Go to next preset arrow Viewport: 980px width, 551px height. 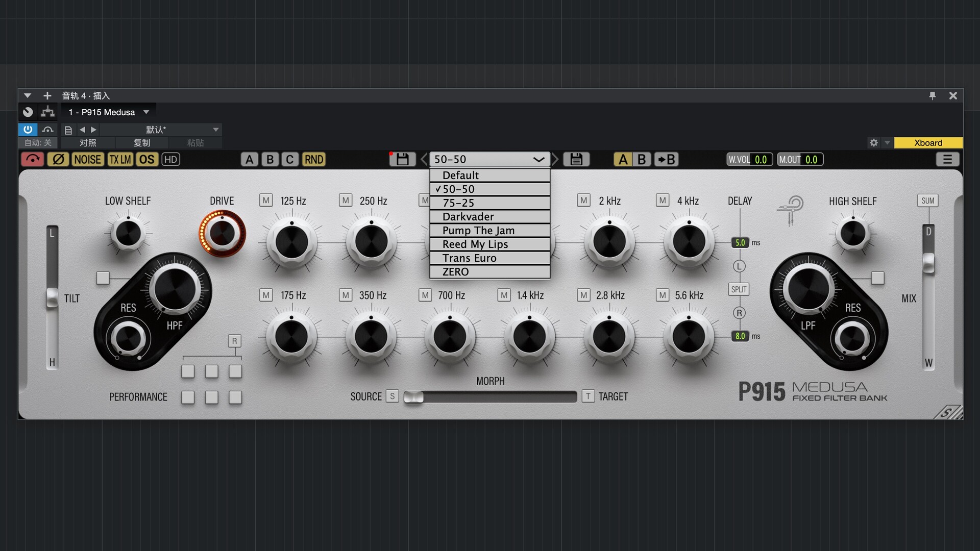click(555, 160)
